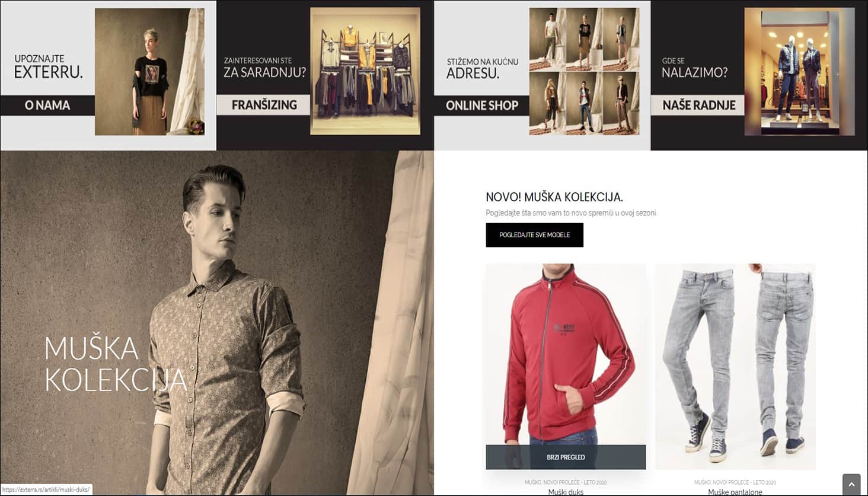This screenshot has width=868, height=496.
Task: Click BRZI PREGLED on red sweatshirt
Action: 566,457
